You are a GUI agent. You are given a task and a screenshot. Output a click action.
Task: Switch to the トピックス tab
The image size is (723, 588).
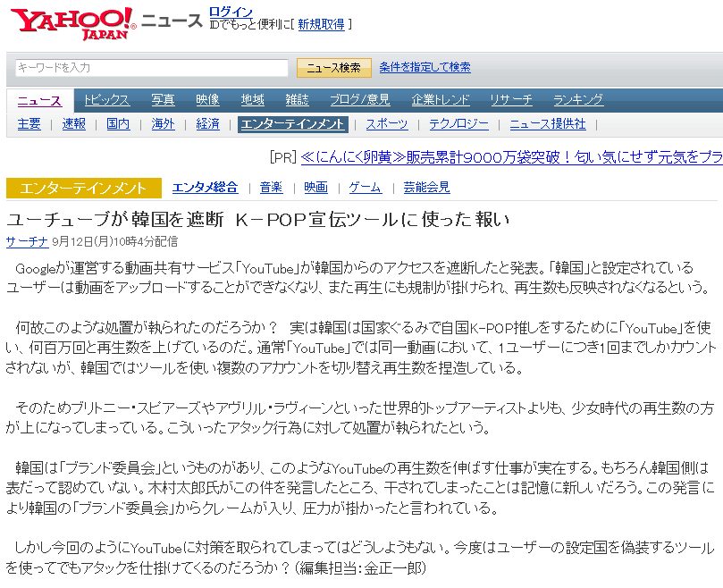pyautogui.click(x=107, y=99)
